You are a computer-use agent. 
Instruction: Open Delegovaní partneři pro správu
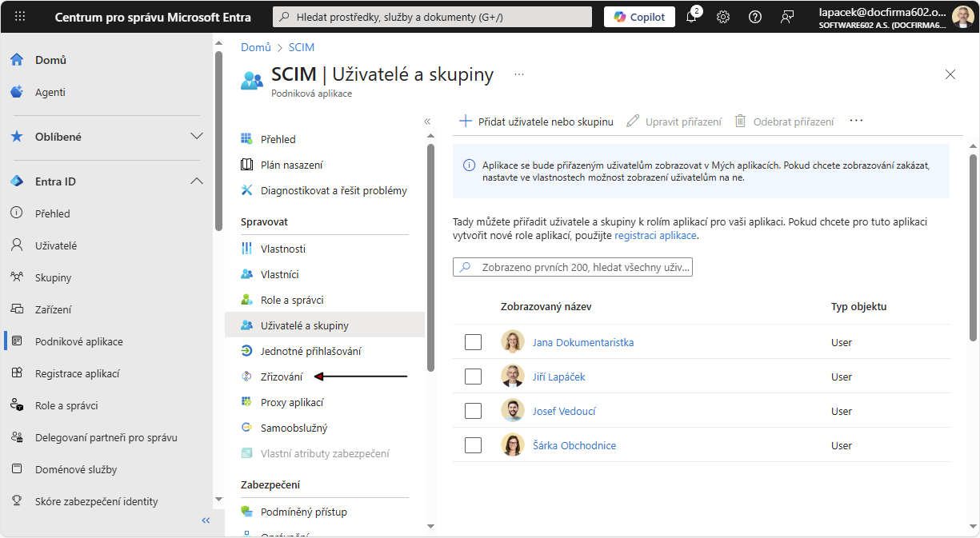(106, 437)
